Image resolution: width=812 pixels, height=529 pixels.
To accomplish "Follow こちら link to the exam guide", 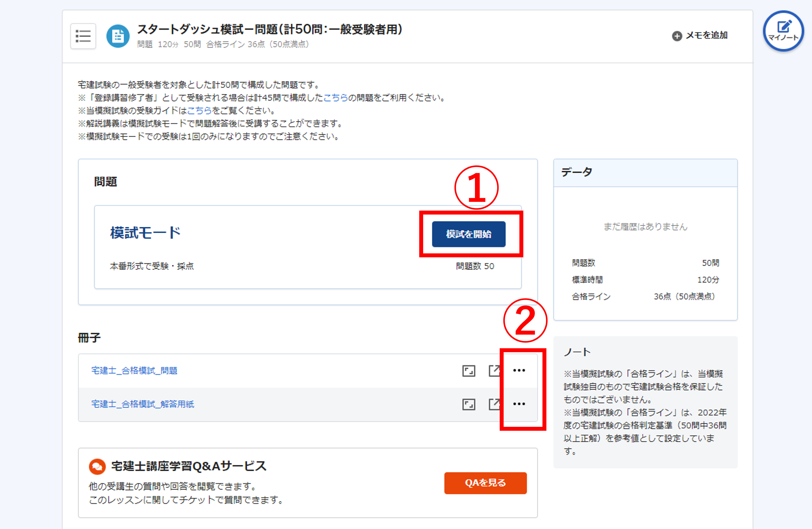I will pos(199,111).
